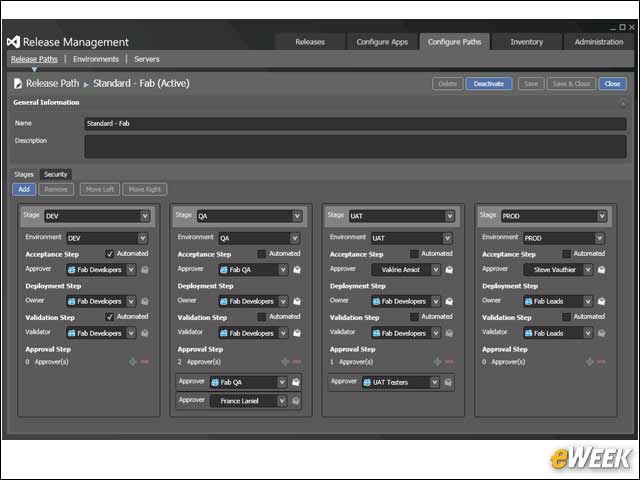Click the email icon beside Steve Vauthier approver
Screen dimensions: 640x480
(601, 270)
